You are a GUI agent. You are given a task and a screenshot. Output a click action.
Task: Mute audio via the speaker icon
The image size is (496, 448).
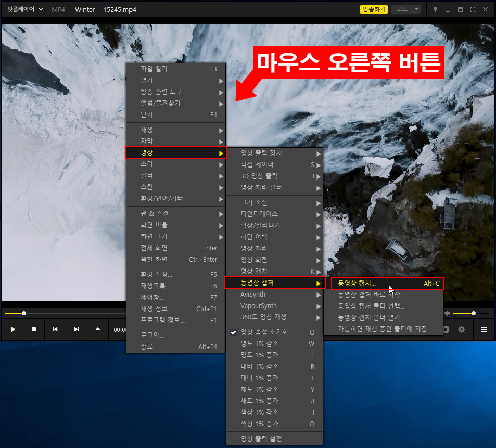coord(448,313)
